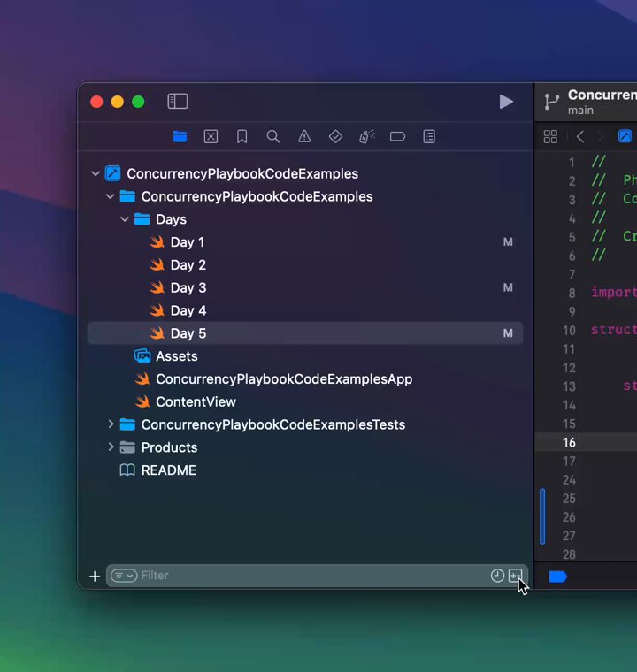The image size is (637, 672).
Task: Focus the navigator Filter field
Action: coord(315,575)
